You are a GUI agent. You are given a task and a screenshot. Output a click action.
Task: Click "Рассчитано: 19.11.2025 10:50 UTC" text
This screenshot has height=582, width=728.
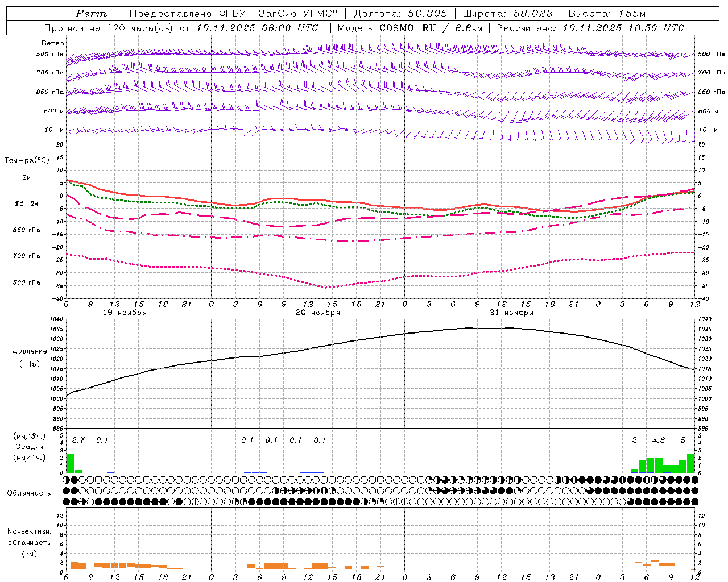click(x=590, y=28)
